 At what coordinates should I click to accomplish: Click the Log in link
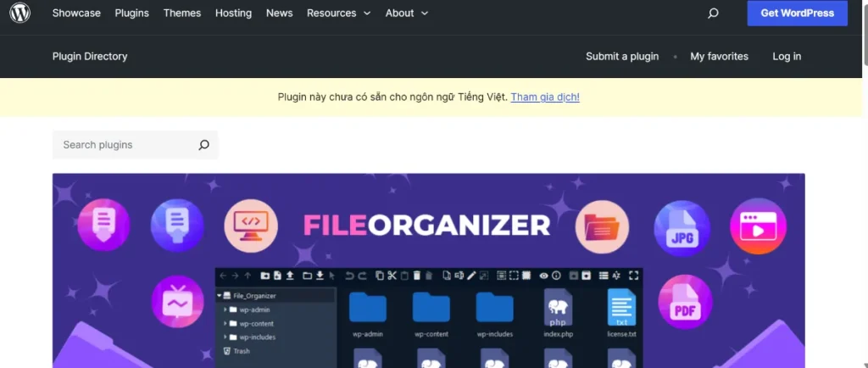click(x=787, y=57)
